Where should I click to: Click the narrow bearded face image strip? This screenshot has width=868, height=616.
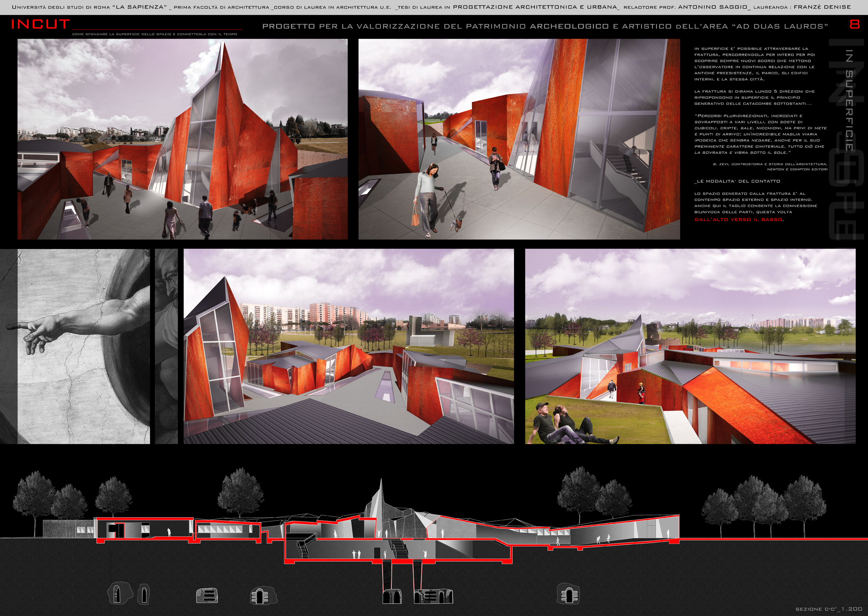pyautogui.click(x=166, y=346)
